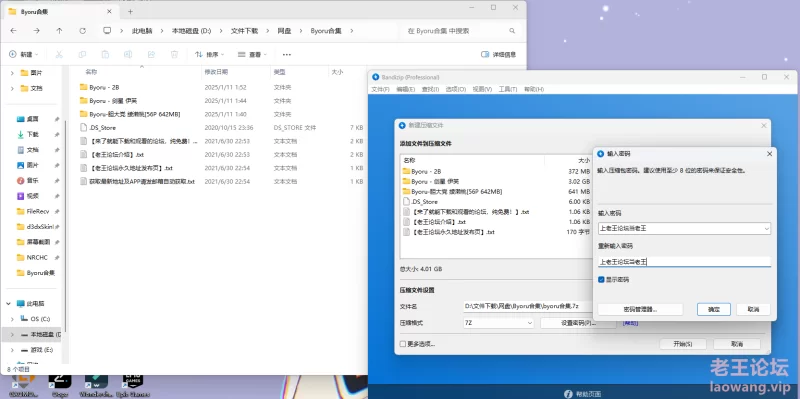Go forward in File Explorer
The height and width of the screenshot is (399, 800).
pos(36,31)
